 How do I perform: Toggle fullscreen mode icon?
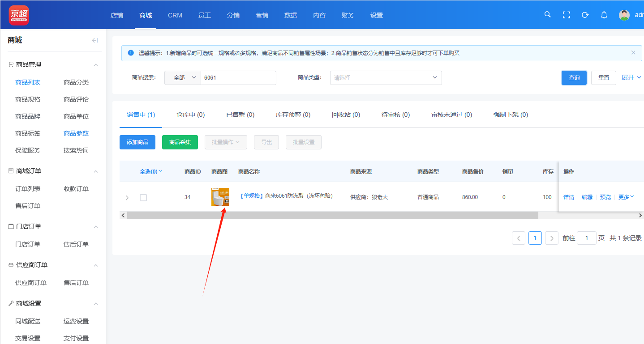click(566, 15)
